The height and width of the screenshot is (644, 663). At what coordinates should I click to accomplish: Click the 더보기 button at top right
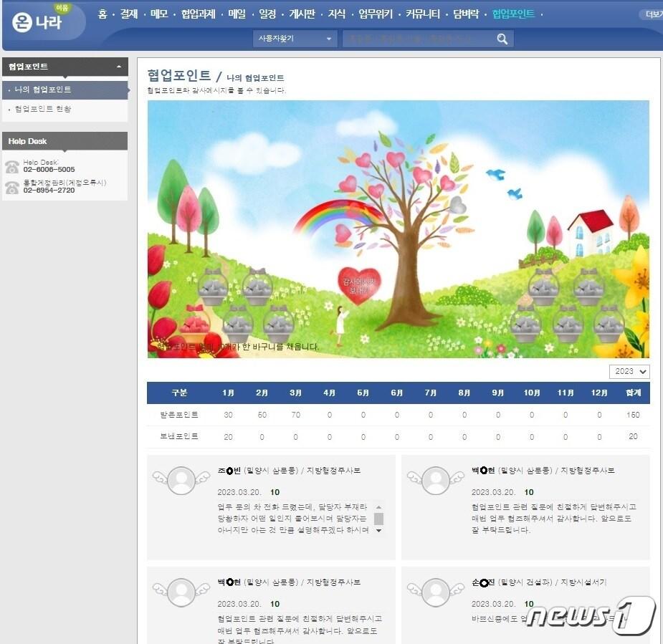[652, 14]
